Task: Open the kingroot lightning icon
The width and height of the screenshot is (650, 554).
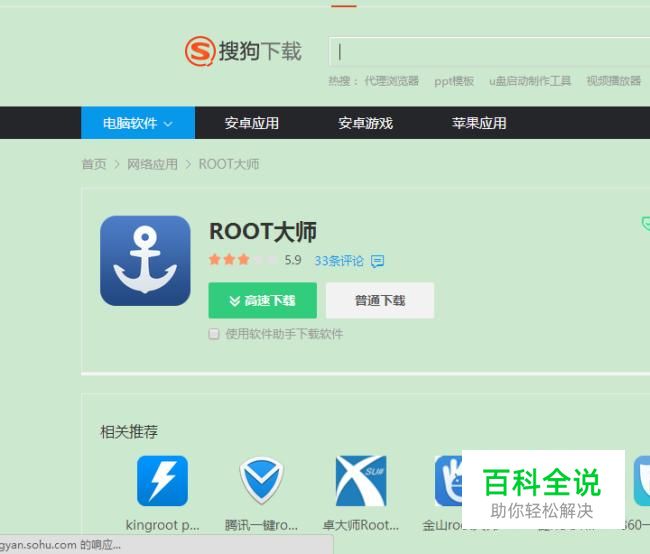Action: 162,481
